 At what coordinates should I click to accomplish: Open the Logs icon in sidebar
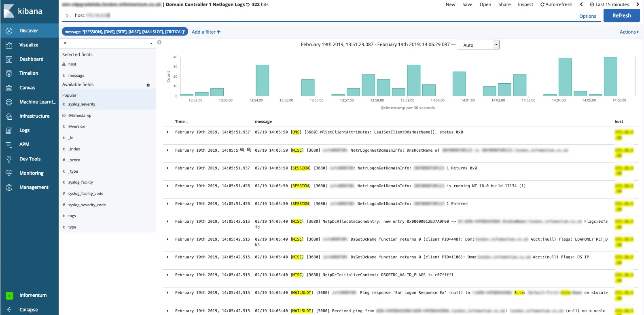(x=9, y=130)
